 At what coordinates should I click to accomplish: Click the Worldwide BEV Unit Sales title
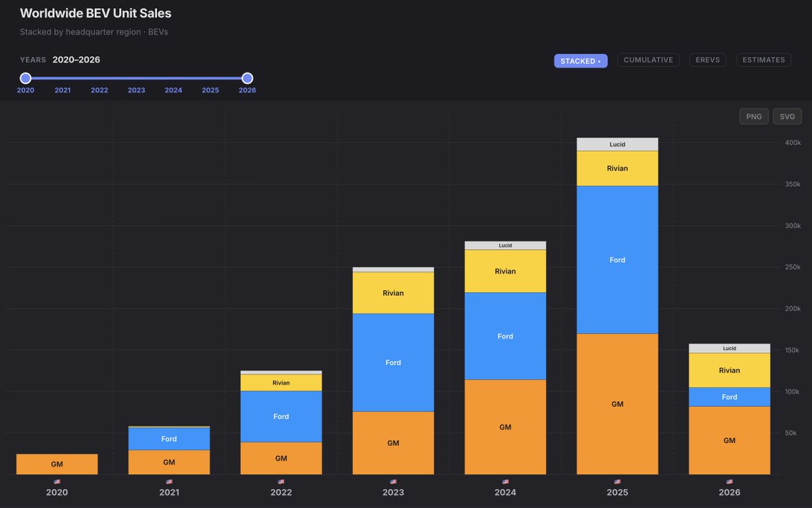pyautogui.click(x=95, y=13)
